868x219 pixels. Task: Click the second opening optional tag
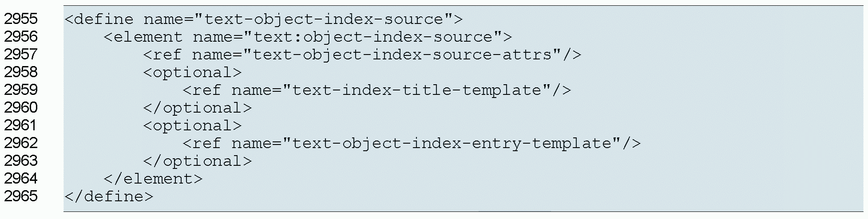[192, 125]
